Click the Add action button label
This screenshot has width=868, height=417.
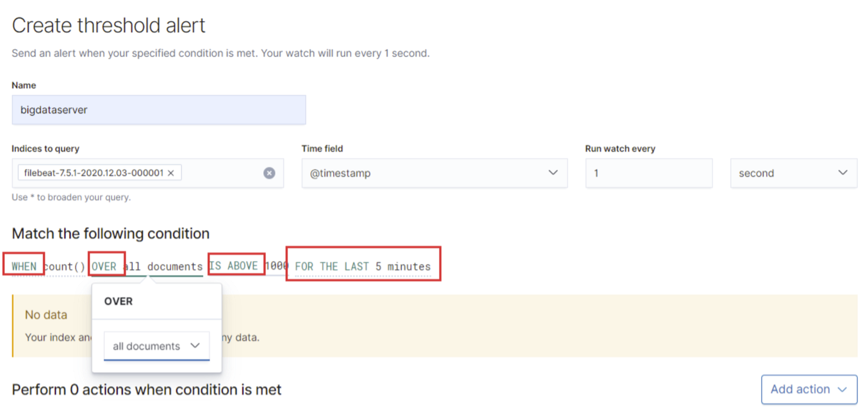(800, 390)
